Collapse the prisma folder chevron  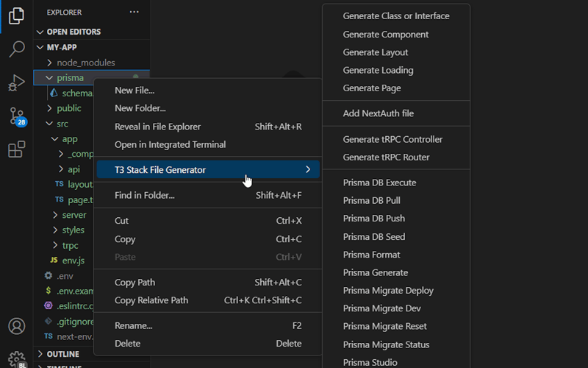pos(49,78)
